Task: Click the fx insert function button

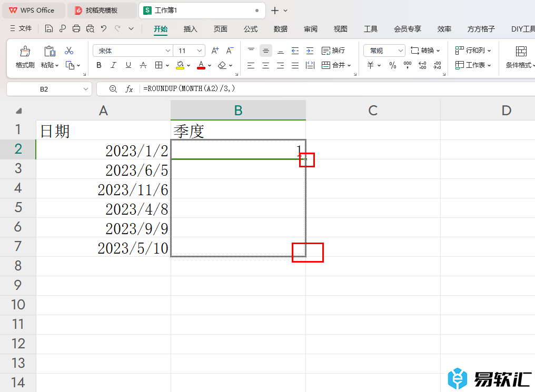Action: pos(129,89)
